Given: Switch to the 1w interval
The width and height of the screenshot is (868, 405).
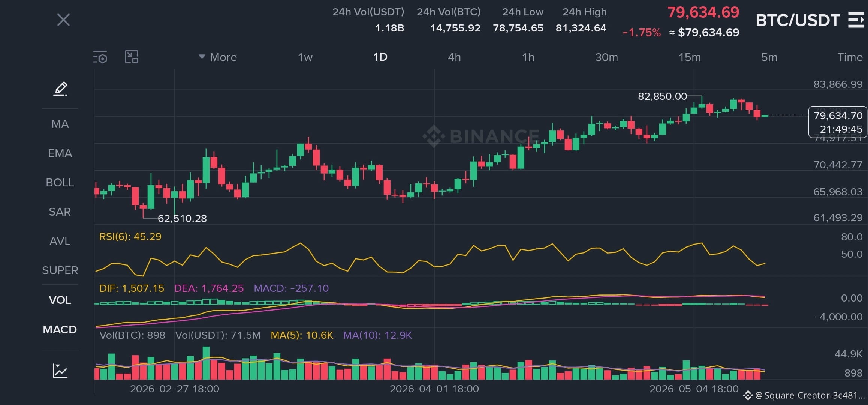Looking at the screenshot, I should pos(305,57).
